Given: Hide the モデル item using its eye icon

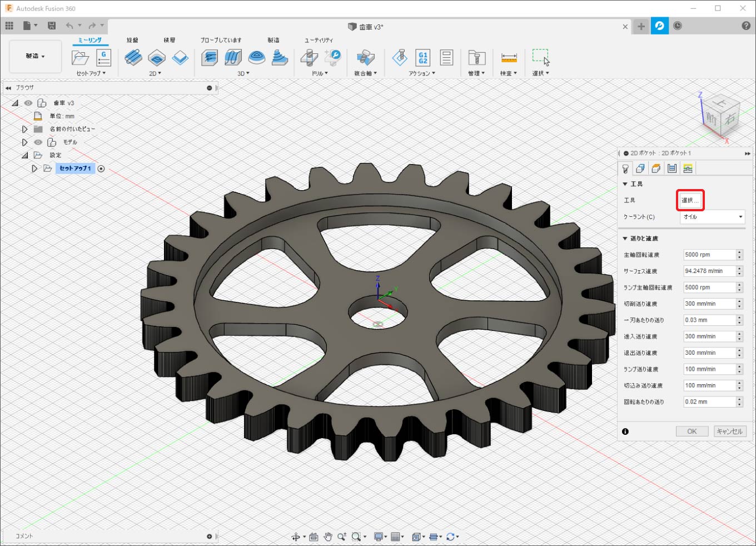Looking at the screenshot, I should 38,142.
